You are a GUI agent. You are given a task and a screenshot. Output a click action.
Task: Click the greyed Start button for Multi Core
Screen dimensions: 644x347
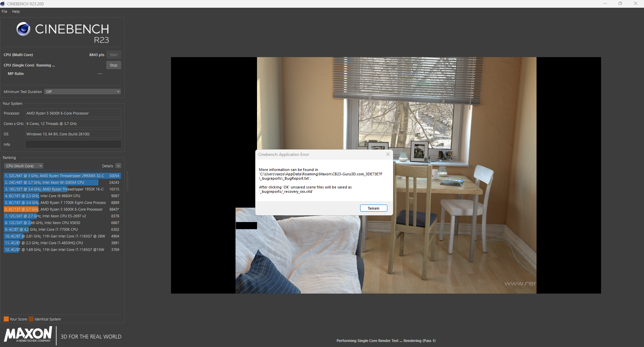[114, 55]
